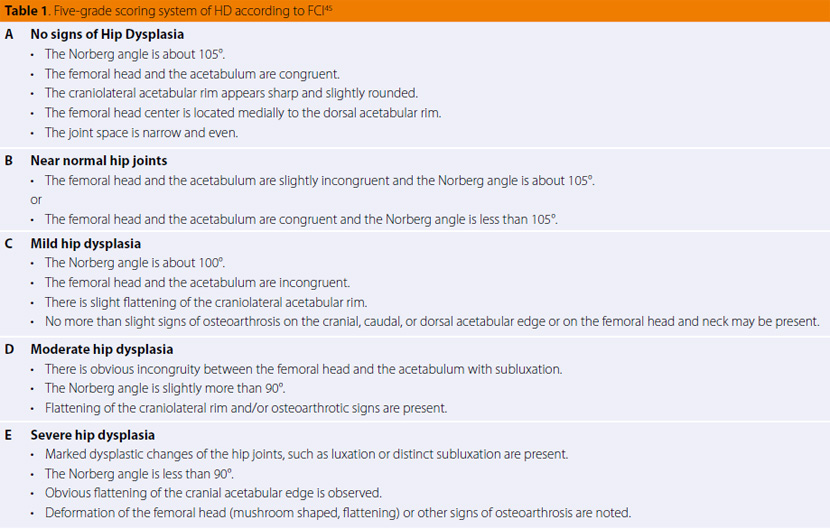Select heading Mild hip dysplasia
This screenshot has width=830, height=529.
click(86, 244)
